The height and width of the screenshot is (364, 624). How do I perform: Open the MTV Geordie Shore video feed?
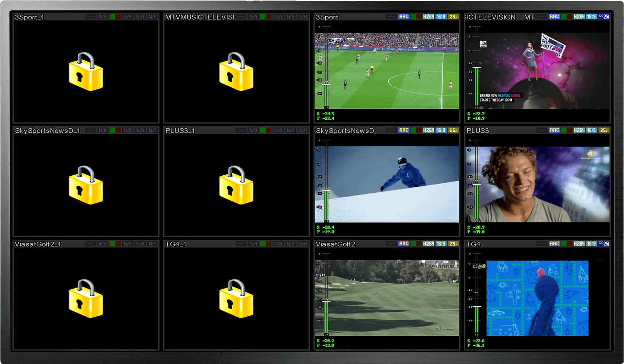coord(537,71)
